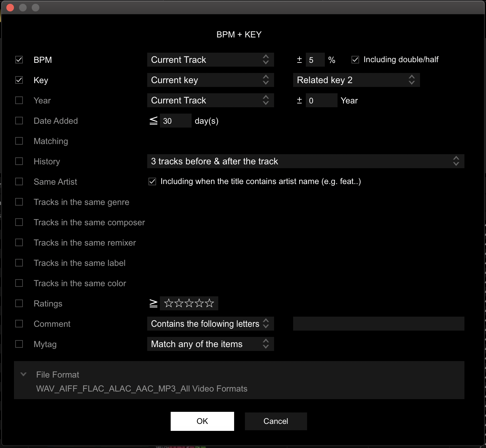Screen dimensions: 486x448
Task: Click the BPM percent range field
Action: click(x=315, y=60)
